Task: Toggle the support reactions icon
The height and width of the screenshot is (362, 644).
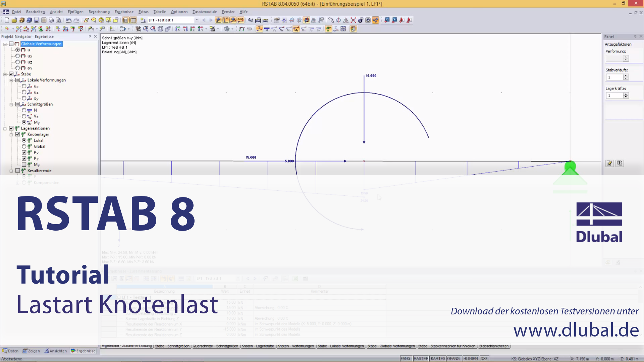Action: click(328, 29)
